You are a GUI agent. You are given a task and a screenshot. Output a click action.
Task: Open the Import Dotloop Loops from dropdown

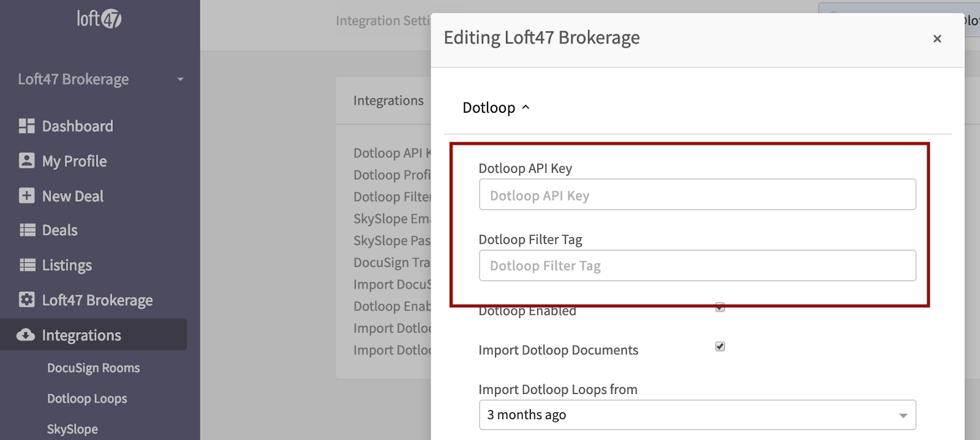tap(697, 415)
